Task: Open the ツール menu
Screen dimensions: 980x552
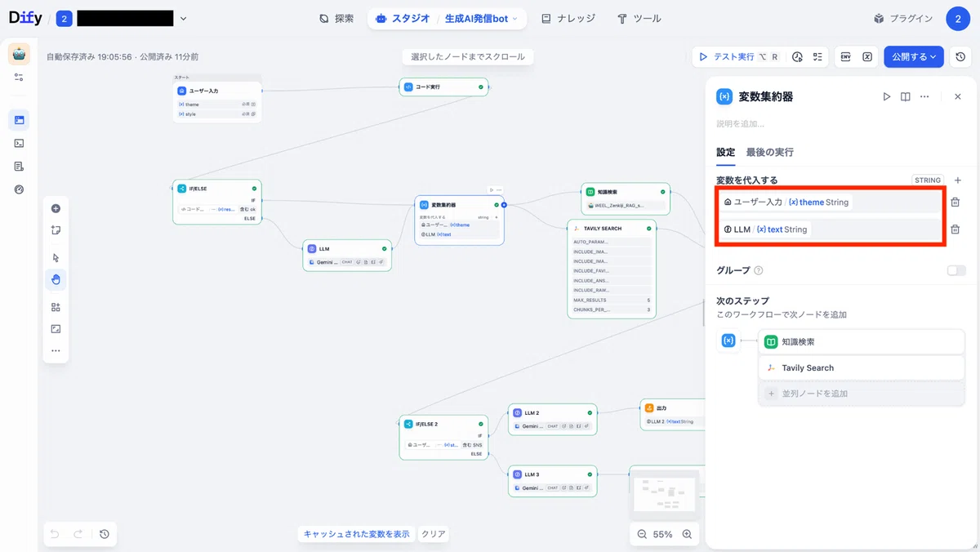Action: pyautogui.click(x=639, y=18)
